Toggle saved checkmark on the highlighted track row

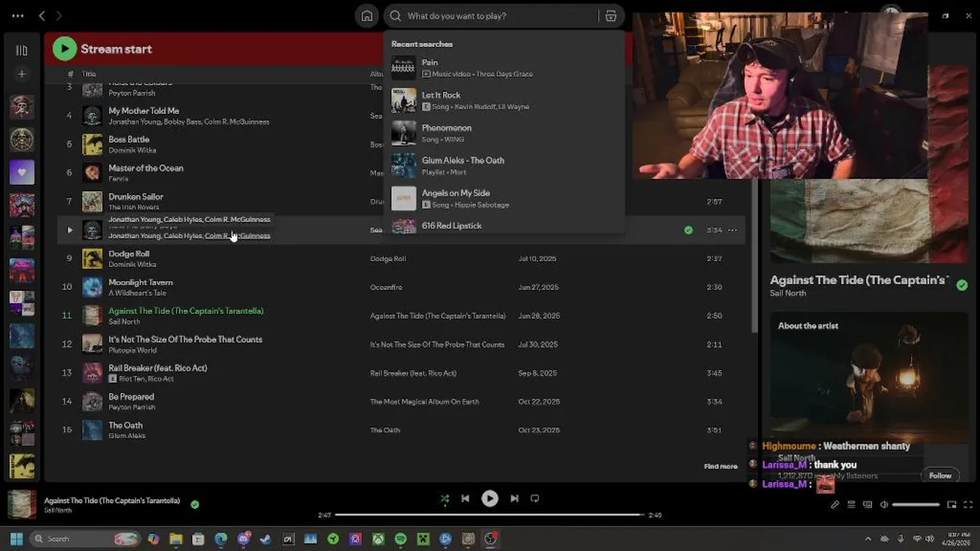[x=688, y=230]
